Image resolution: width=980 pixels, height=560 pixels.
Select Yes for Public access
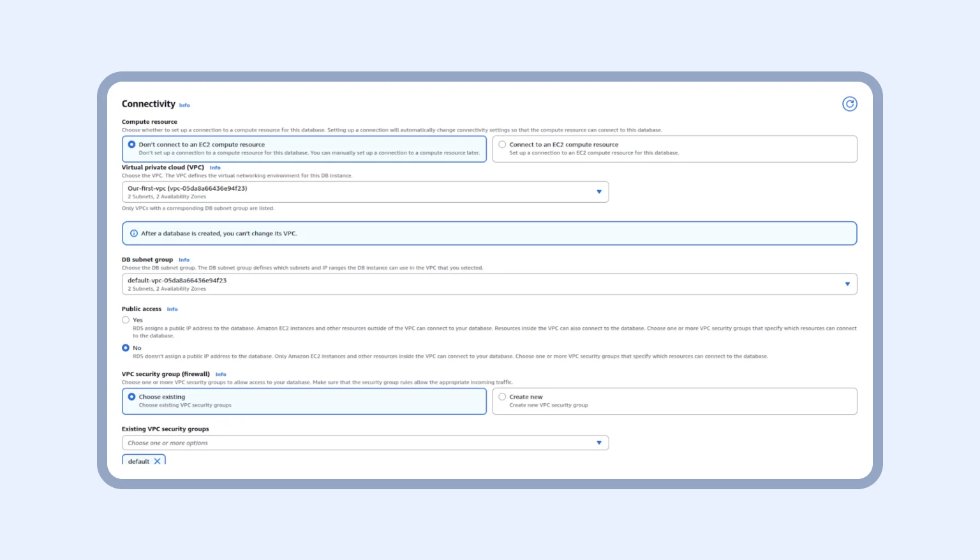[x=126, y=320]
